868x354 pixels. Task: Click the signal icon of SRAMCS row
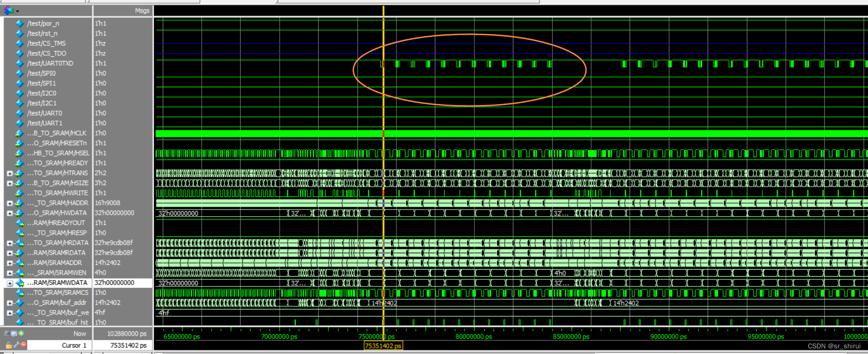(x=19, y=293)
